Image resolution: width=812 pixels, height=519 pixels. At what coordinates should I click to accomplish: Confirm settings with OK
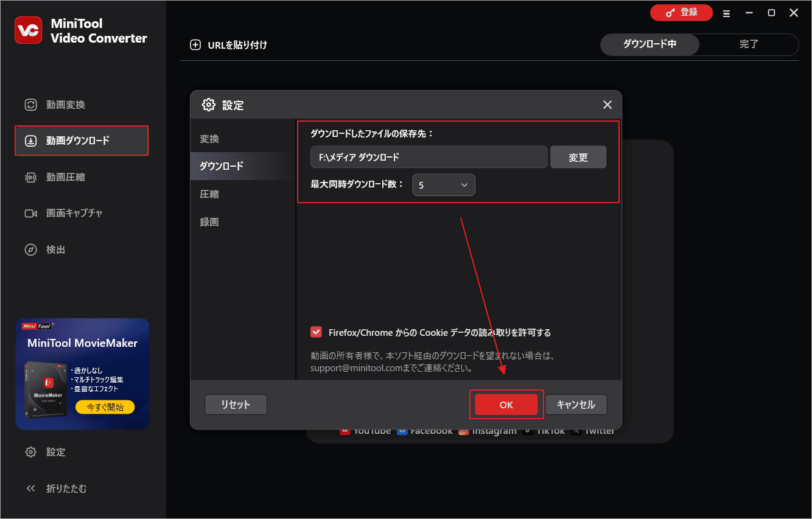[x=506, y=405]
